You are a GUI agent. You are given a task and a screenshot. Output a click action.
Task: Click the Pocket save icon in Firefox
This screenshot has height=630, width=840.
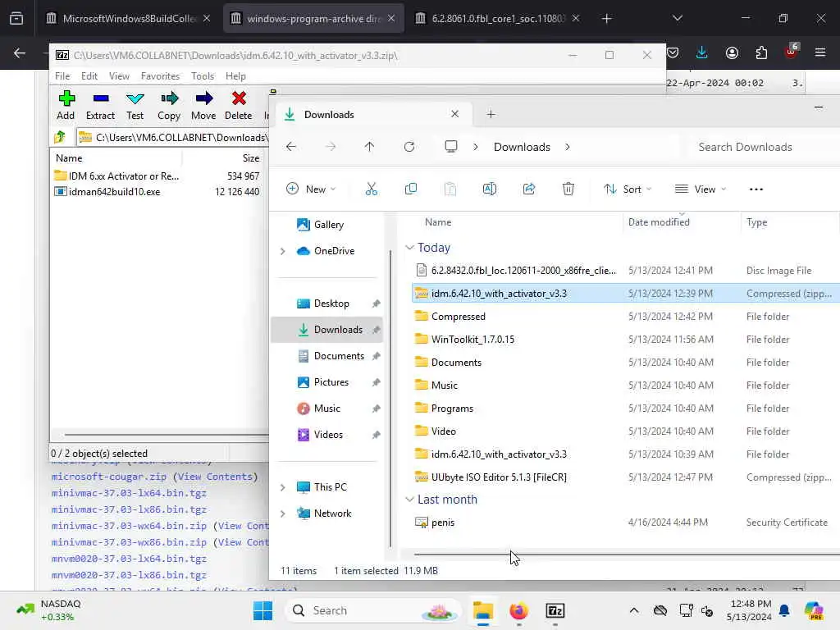pos(673,52)
